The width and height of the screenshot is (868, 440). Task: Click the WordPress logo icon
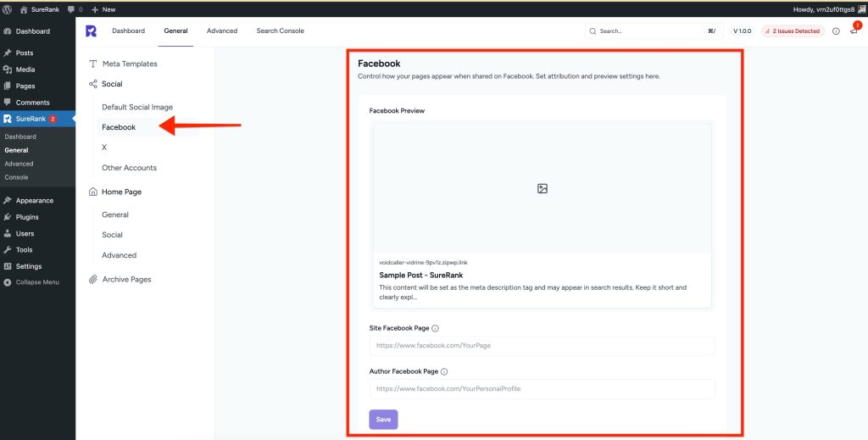pos(7,9)
